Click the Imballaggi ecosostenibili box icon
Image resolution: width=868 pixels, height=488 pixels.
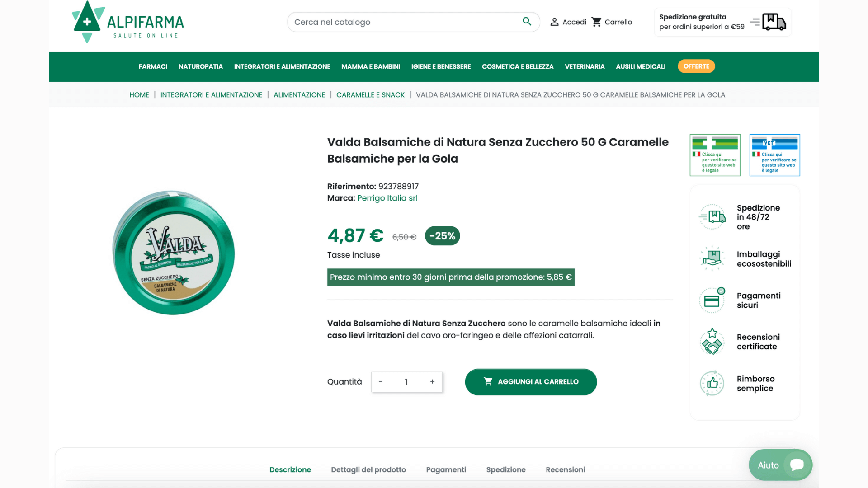[712, 258]
